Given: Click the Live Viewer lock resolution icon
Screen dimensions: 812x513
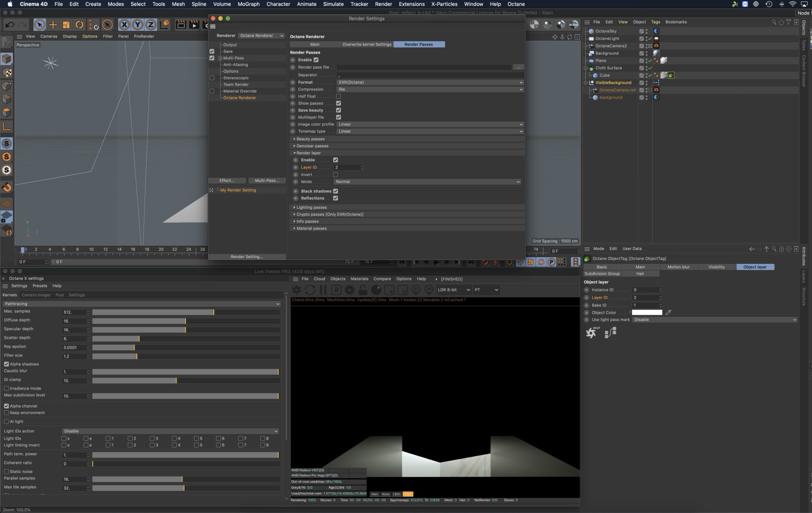Looking at the screenshot, I should click(x=363, y=290).
